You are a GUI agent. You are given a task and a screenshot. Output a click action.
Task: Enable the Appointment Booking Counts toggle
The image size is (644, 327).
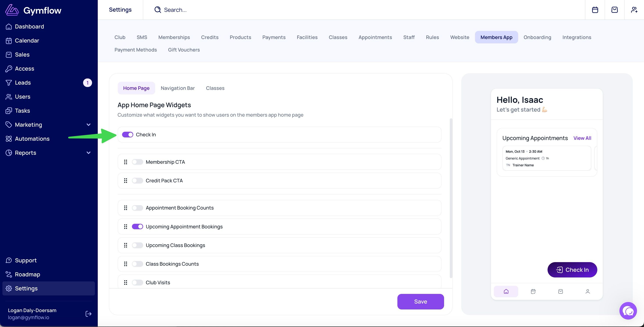(137, 208)
